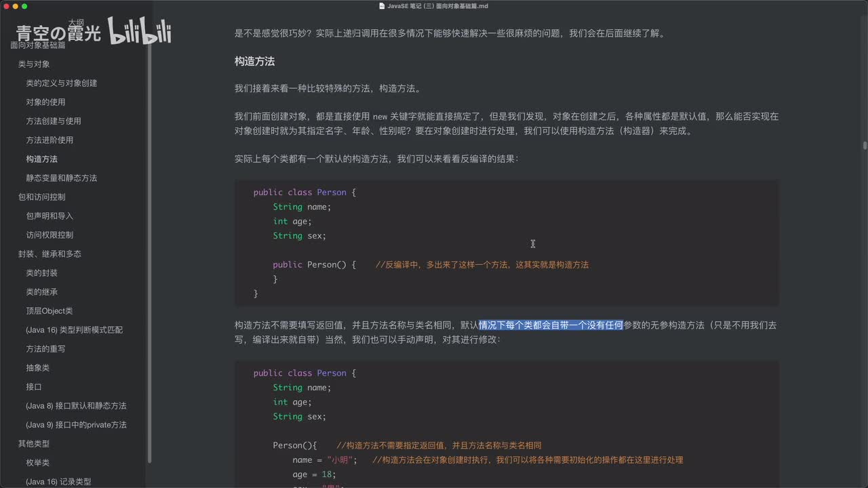The image size is (868, 488).
Task: Click the sentence 实际上每个类都有一个默认的构造方法
Action: tap(376, 159)
